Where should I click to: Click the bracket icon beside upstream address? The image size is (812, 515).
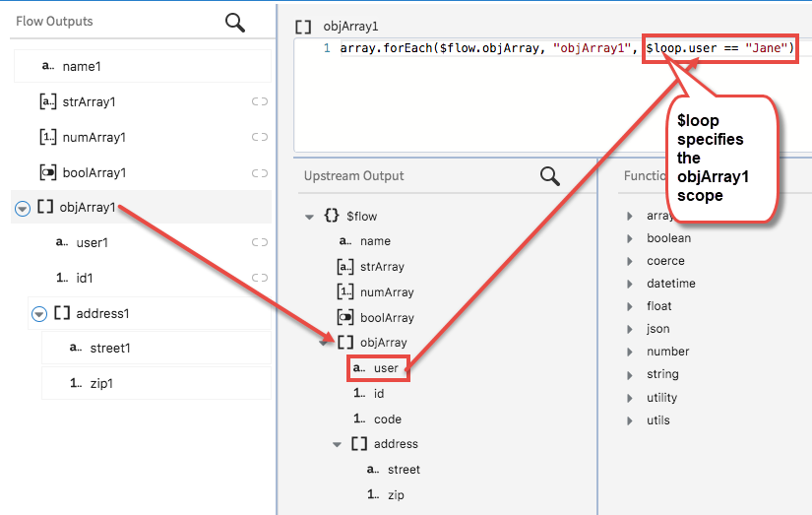[x=359, y=443]
